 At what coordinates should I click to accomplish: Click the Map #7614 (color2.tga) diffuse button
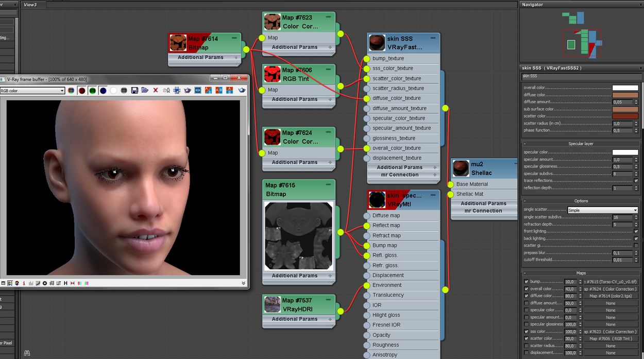click(x=611, y=296)
